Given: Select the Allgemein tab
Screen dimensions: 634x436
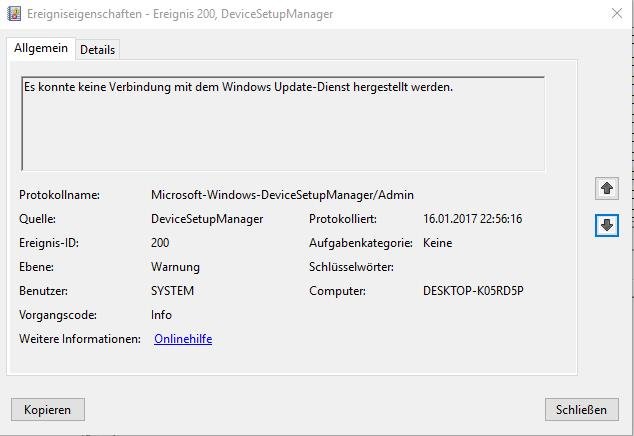Looking at the screenshot, I should [41, 48].
